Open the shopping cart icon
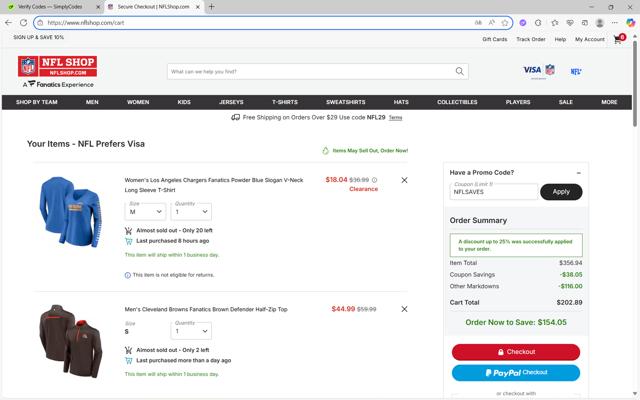640x400 pixels. click(619, 39)
